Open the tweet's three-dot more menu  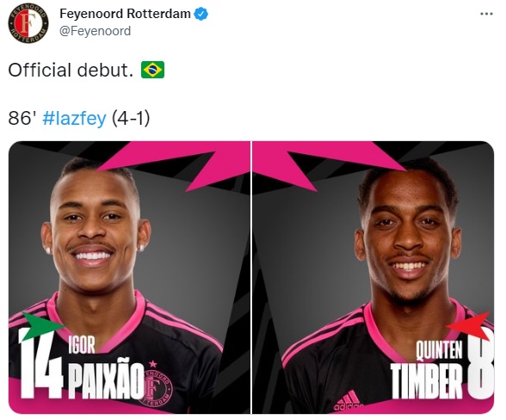(x=486, y=14)
